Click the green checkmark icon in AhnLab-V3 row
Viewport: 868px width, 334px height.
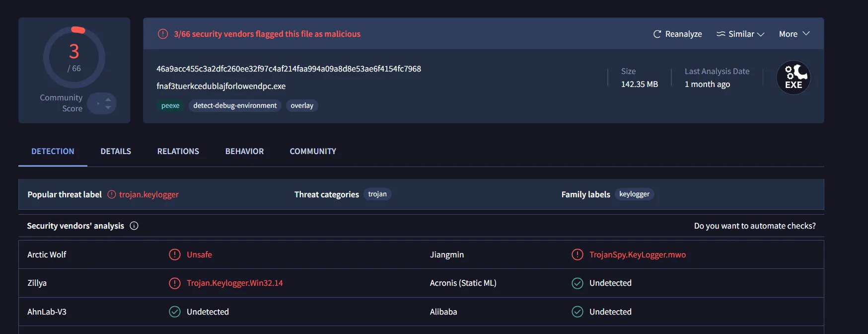[174, 312]
